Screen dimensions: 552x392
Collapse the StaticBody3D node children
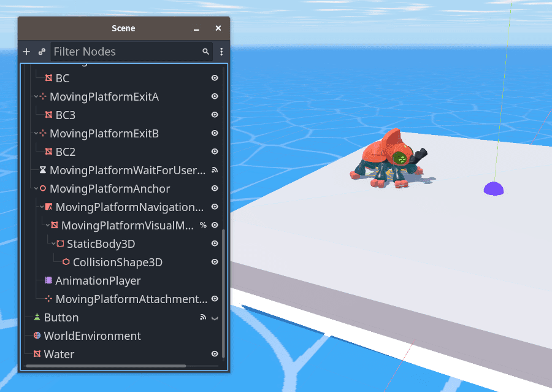pyautogui.click(x=53, y=244)
